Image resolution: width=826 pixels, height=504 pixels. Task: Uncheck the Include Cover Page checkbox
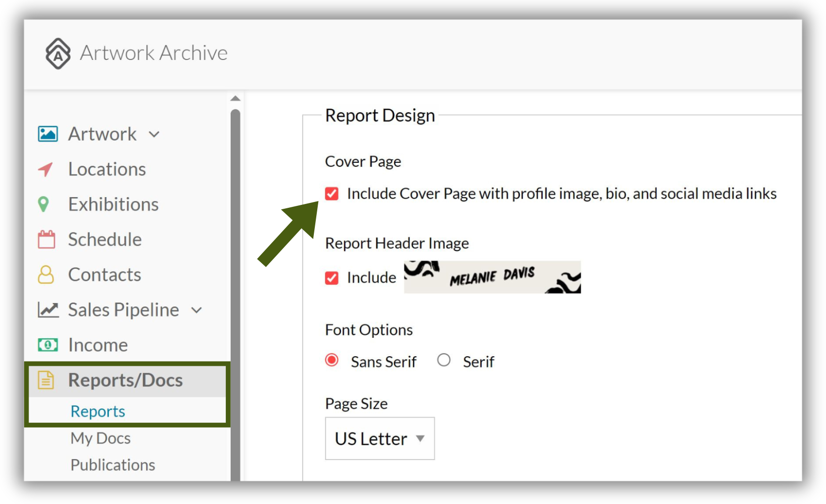pyautogui.click(x=332, y=194)
